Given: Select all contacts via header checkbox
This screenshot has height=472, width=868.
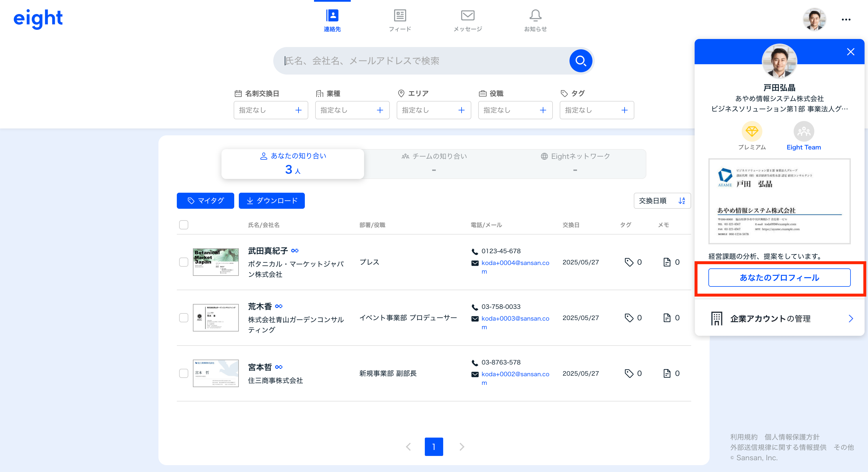Looking at the screenshot, I should 184,225.
